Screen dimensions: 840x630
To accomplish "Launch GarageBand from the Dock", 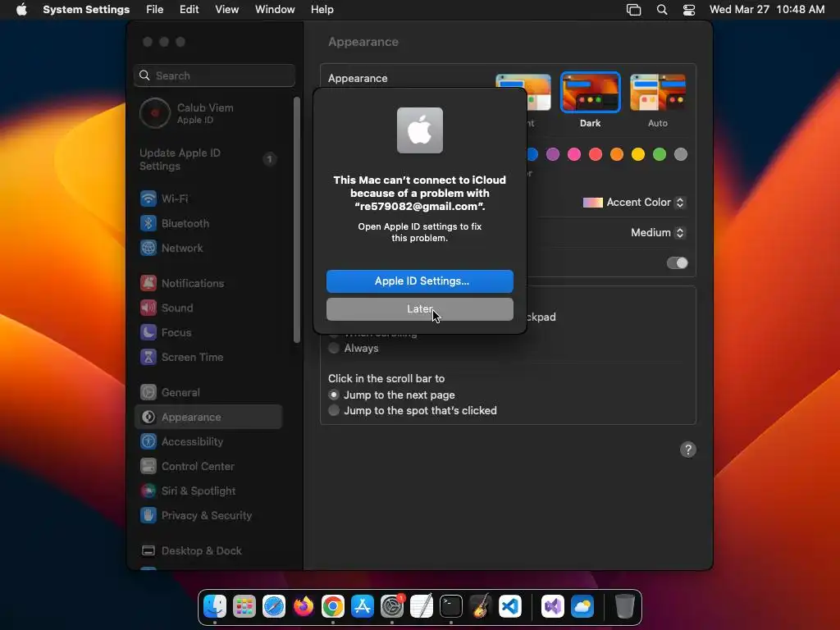I will tap(481, 606).
